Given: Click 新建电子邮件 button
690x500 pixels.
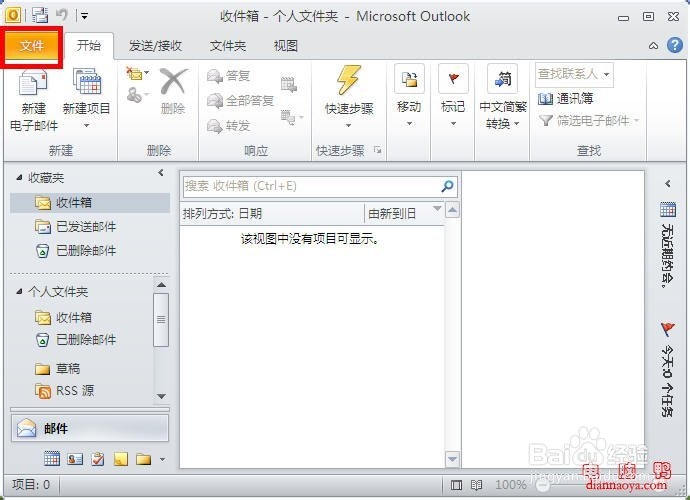Looking at the screenshot, I should tap(34, 101).
